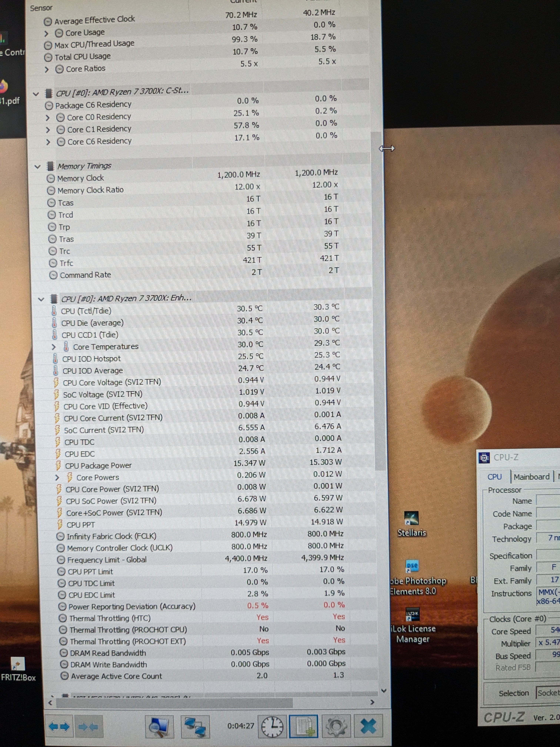Close sensors with the blue X icon
The height and width of the screenshot is (747, 560).
point(368,726)
